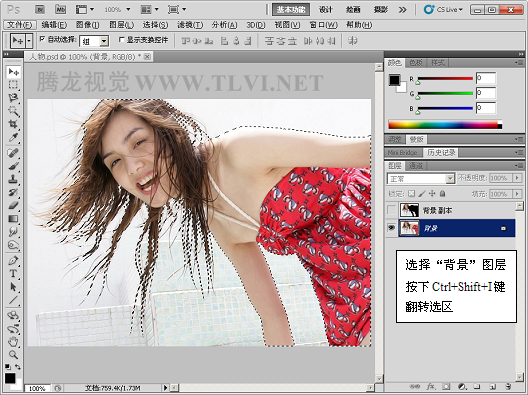Toggle lock position icon

(x=432, y=194)
